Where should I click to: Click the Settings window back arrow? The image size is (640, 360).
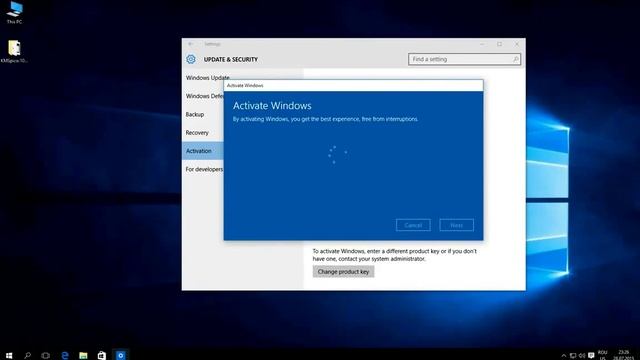pyautogui.click(x=191, y=44)
